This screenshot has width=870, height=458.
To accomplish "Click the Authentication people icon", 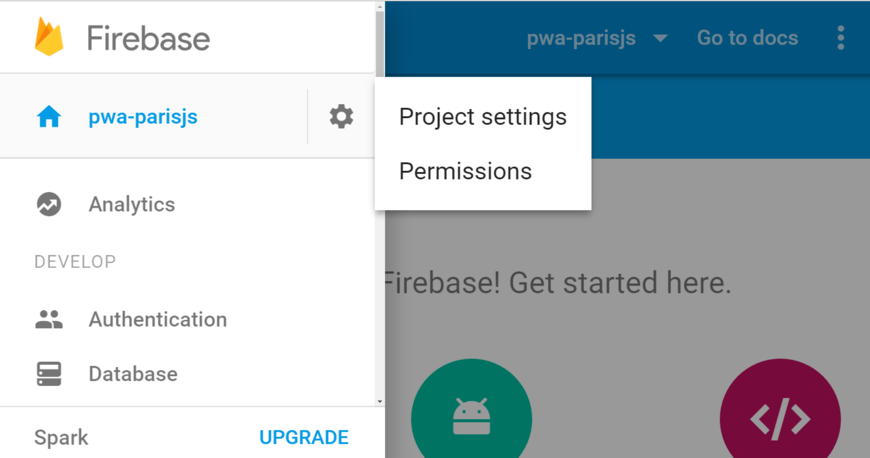I will pyautogui.click(x=49, y=320).
